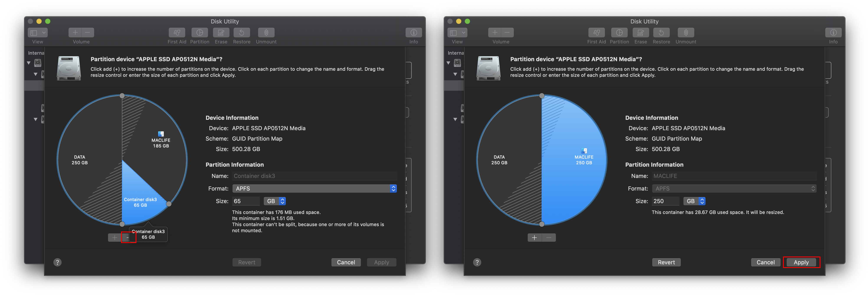Remove Container disk3 using the minus button
The width and height of the screenshot is (868, 296).
coord(127,237)
